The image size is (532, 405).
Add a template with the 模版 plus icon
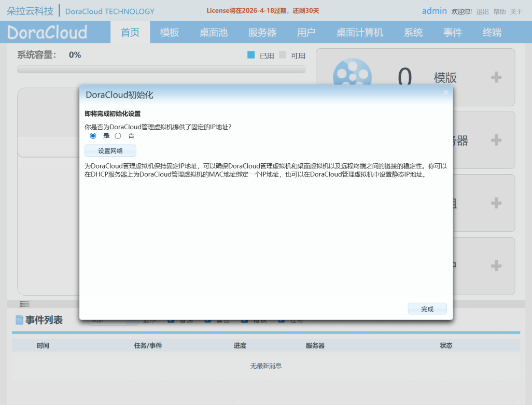pyautogui.click(x=496, y=77)
